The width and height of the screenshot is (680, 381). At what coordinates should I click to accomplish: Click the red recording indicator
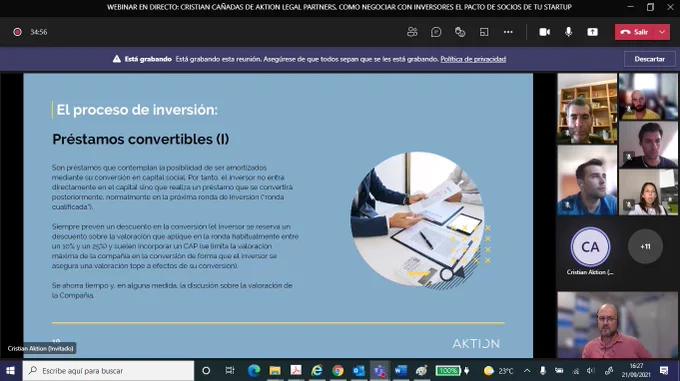click(x=17, y=32)
